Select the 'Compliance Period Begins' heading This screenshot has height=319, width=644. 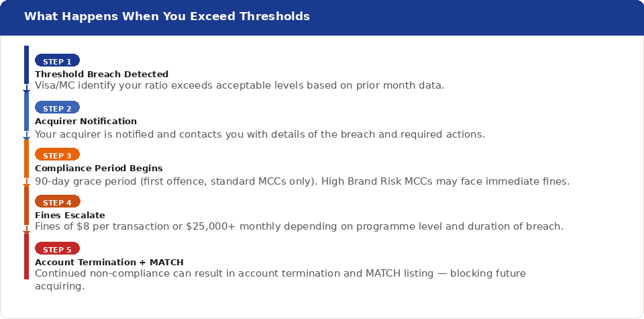[x=99, y=168]
